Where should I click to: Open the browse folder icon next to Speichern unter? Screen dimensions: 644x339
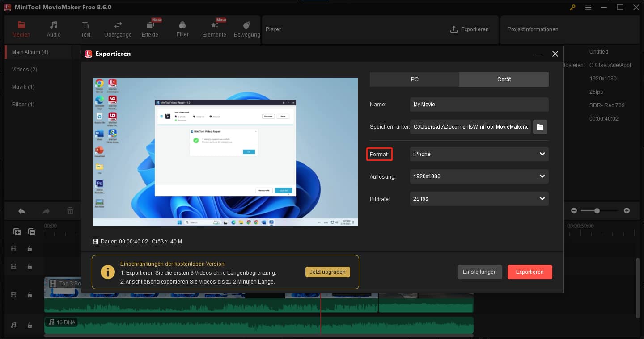click(540, 127)
